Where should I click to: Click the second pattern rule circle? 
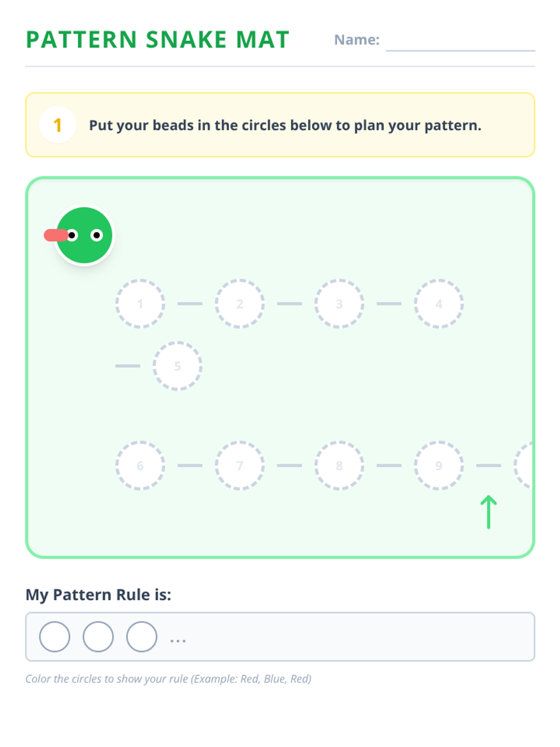click(98, 637)
